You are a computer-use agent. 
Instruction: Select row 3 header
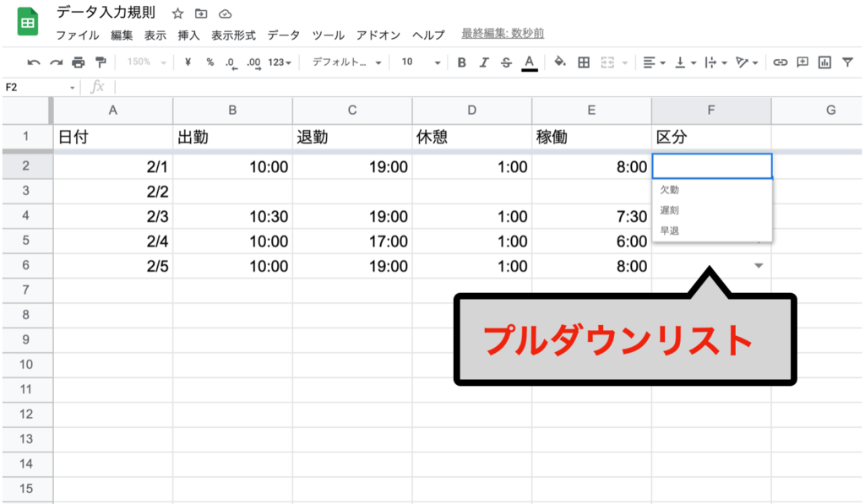(x=26, y=191)
